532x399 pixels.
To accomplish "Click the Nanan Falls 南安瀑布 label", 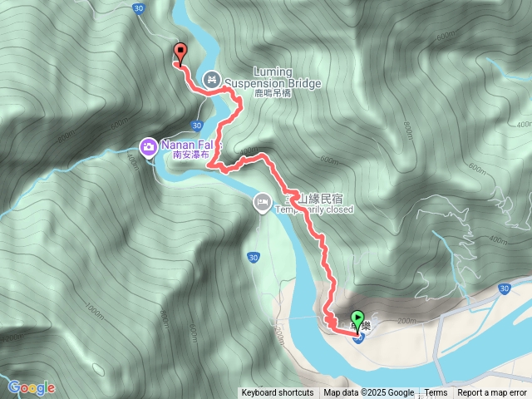I will click(192, 150).
